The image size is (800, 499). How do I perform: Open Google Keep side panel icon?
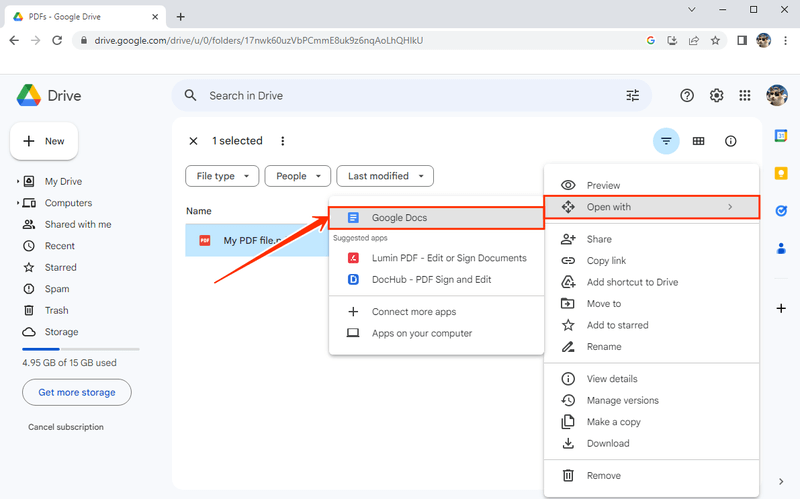point(781,173)
